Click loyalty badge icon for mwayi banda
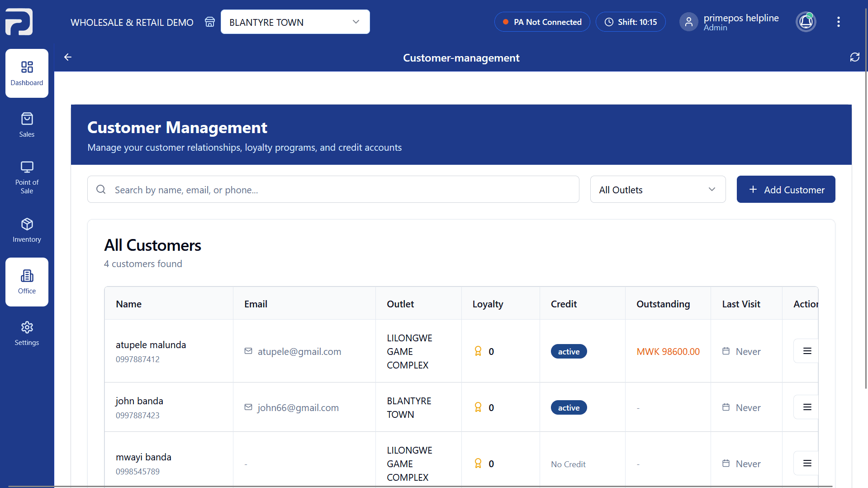 (x=478, y=464)
